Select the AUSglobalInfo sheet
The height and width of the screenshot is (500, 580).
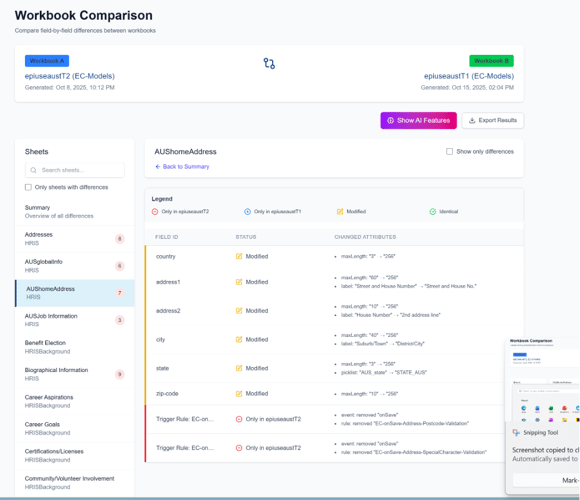tap(75, 266)
